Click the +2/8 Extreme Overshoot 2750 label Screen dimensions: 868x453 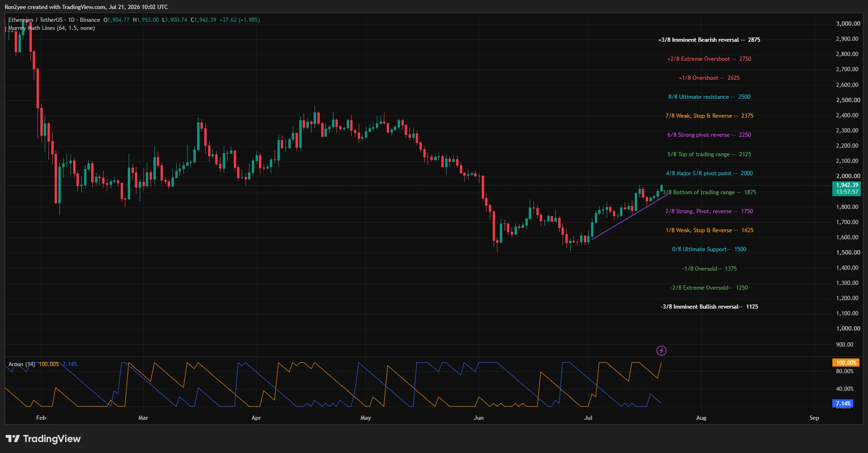point(709,59)
